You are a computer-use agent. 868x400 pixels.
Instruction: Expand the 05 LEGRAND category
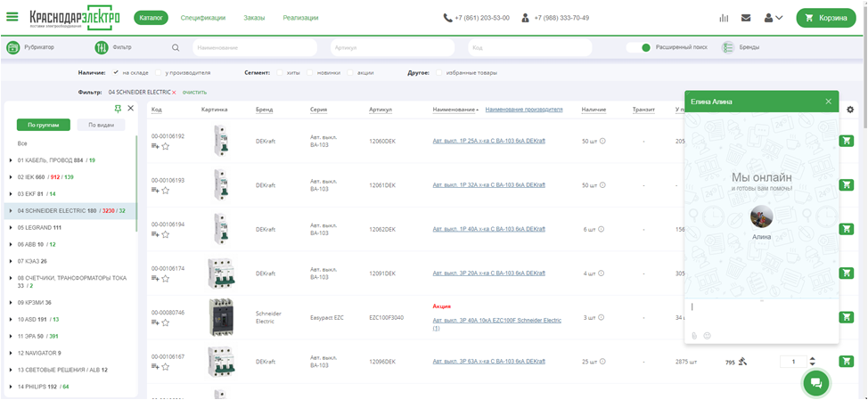click(10, 227)
